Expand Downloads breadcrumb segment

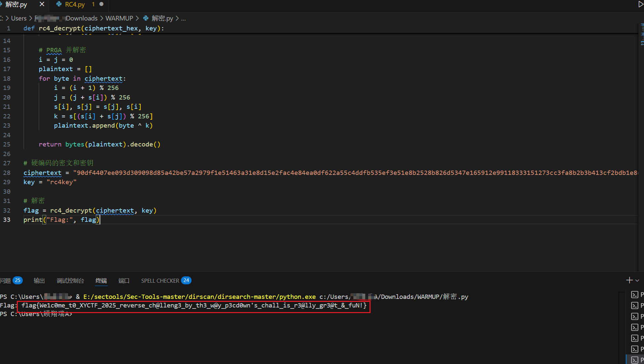coord(82,18)
